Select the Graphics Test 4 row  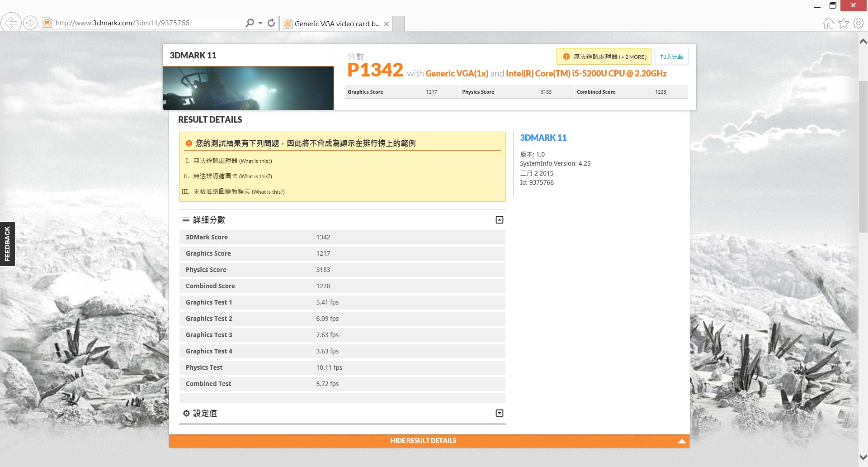pyautogui.click(x=342, y=351)
